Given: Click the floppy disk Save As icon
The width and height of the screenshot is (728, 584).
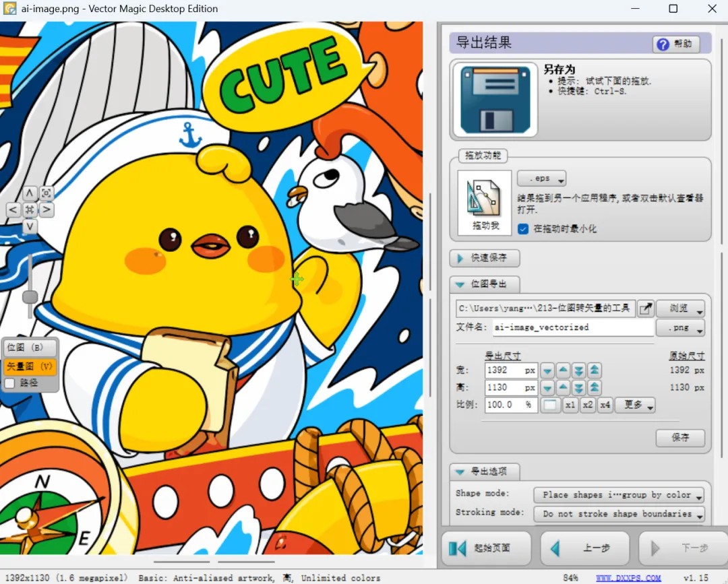Looking at the screenshot, I should 495,100.
